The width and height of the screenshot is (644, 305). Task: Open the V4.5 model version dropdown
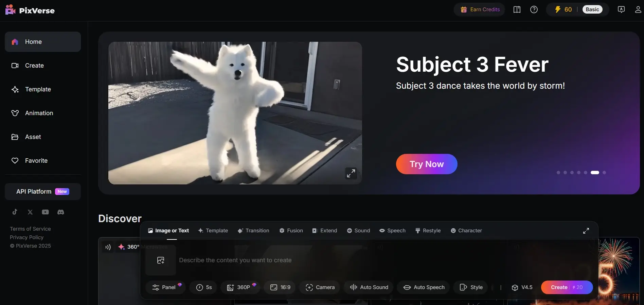pos(522,287)
